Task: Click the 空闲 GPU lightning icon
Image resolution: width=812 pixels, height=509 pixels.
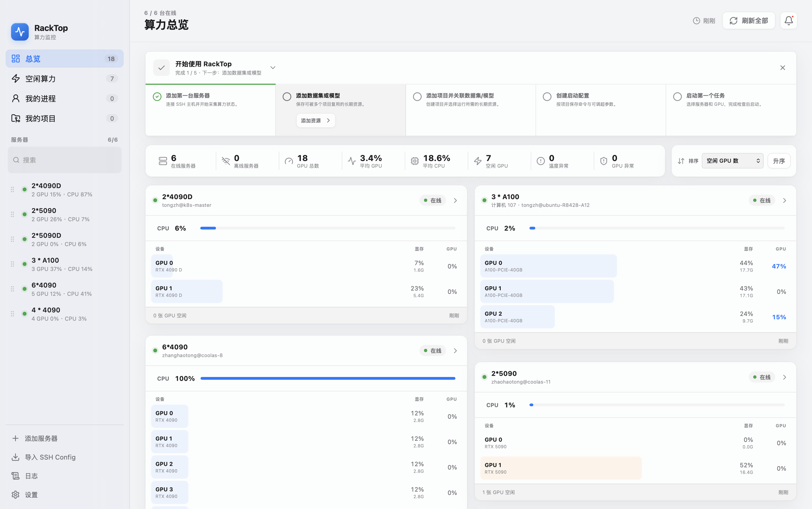Action: pyautogui.click(x=478, y=161)
